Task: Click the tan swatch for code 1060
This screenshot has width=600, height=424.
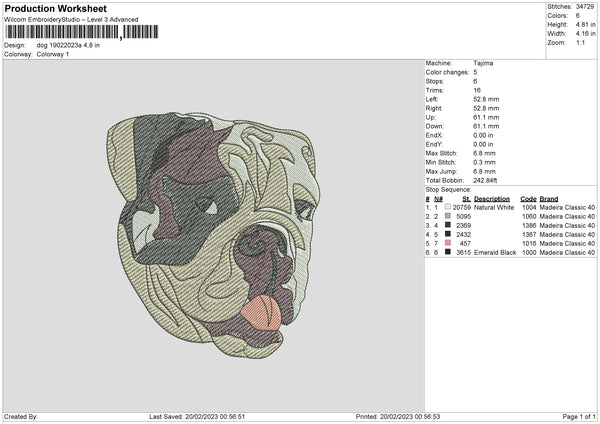Action: [448, 216]
